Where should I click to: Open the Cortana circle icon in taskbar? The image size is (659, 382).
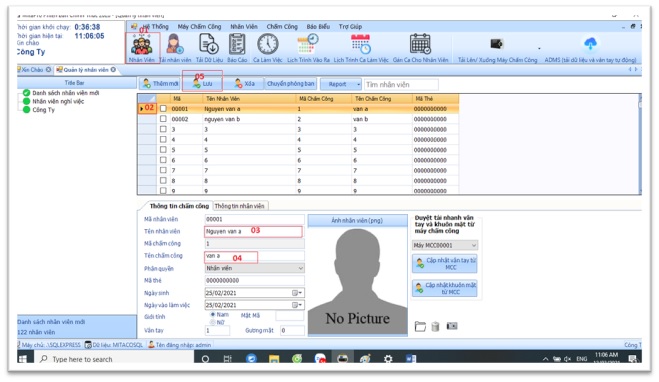click(x=205, y=359)
